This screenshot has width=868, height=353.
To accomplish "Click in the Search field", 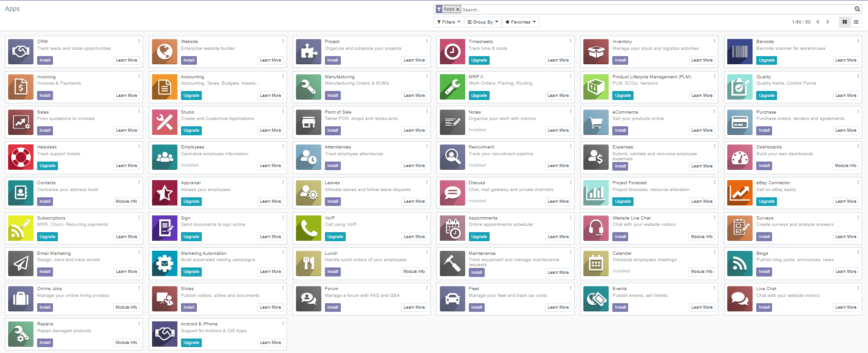I will click(x=657, y=10).
